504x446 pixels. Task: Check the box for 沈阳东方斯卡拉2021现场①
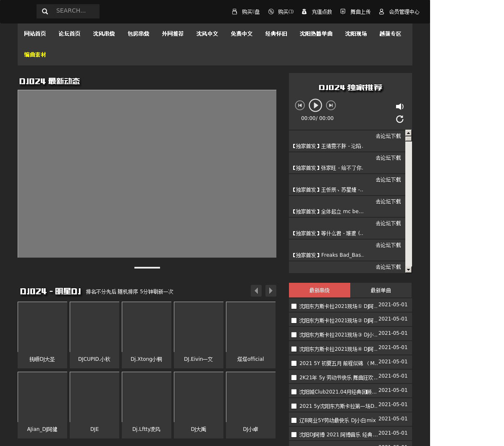pos(294,306)
